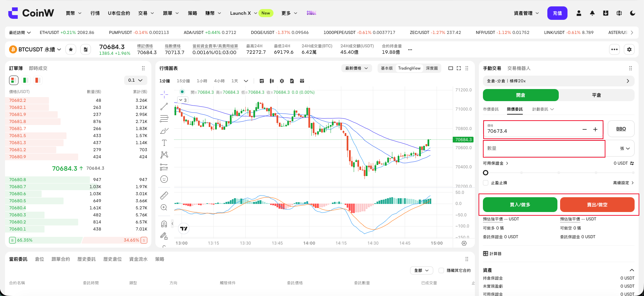This screenshot has height=296, width=644.
Task: Select the crosshair cursor drawing tool
Action: 164,94
